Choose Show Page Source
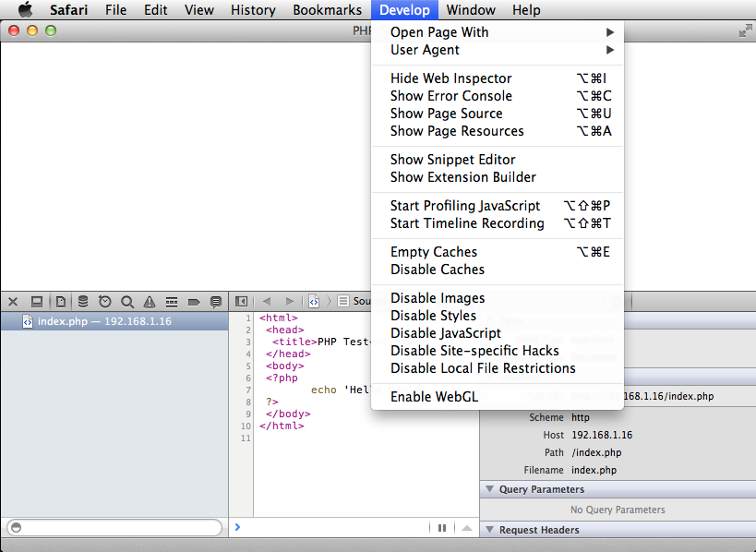This screenshot has width=756, height=552. [498, 114]
